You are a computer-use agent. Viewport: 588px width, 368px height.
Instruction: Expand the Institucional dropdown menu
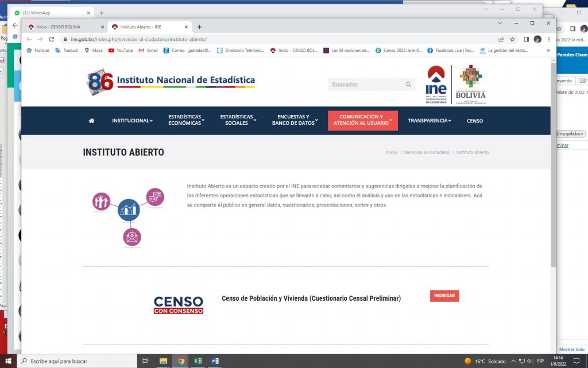click(132, 121)
